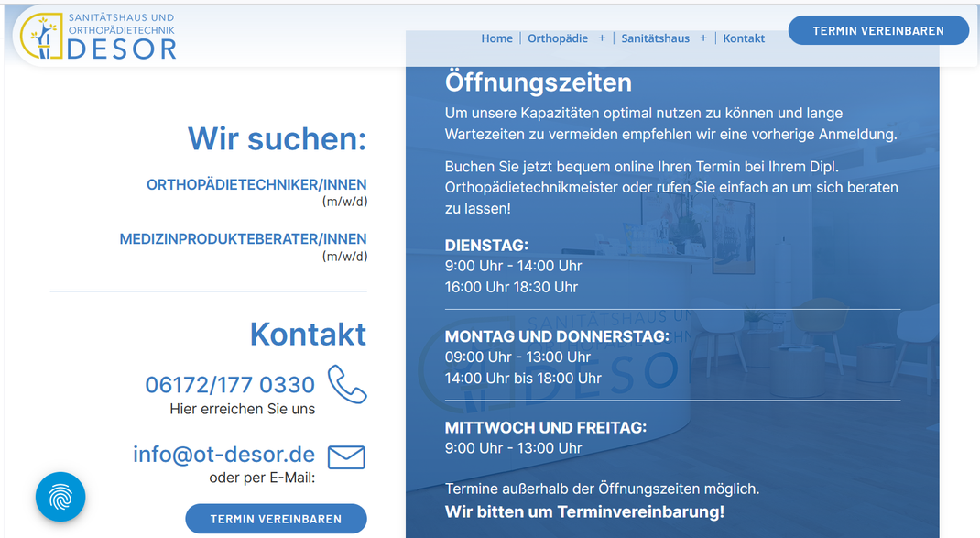980x538 pixels.
Task: Click the MITTWOCH UND FREITAG: label
Action: click(546, 428)
